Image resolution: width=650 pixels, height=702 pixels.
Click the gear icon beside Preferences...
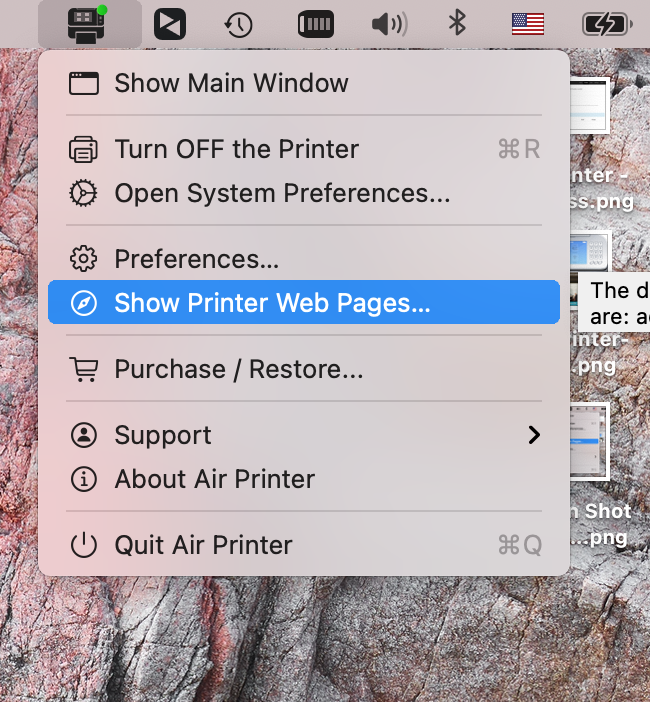pos(83,259)
